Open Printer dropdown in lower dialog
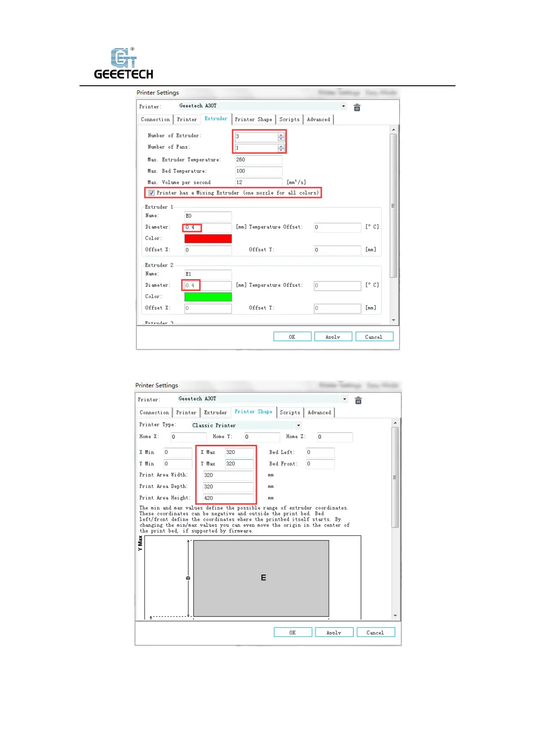This screenshot has height=756, width=535. [345, 399]
